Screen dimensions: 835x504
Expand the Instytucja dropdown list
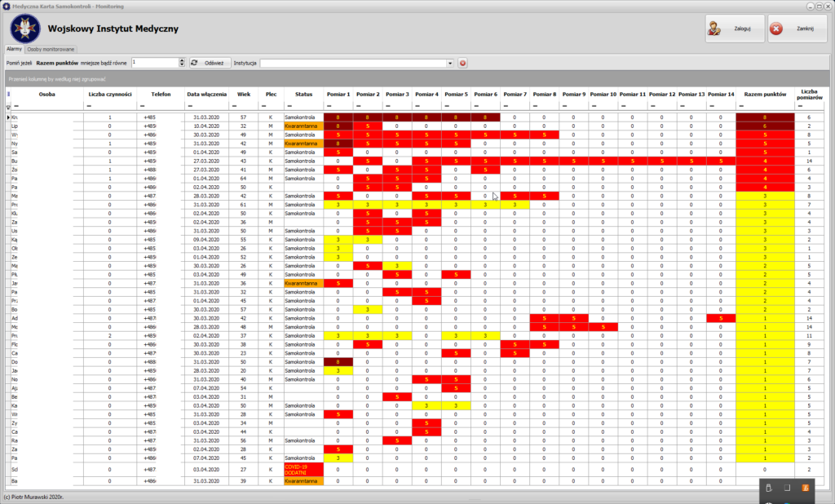pyautogui.click(x=449, y=63)
